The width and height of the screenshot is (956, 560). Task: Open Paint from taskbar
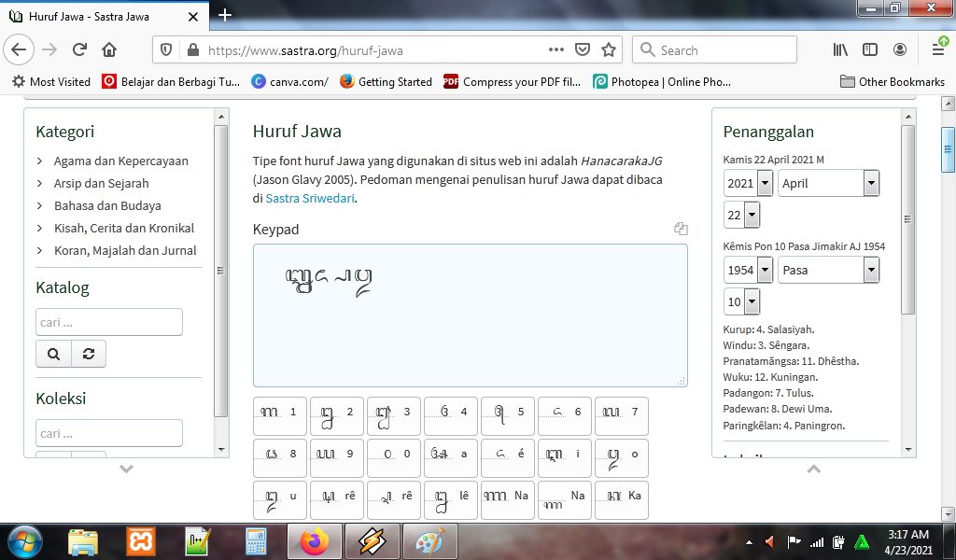point(430,541)
